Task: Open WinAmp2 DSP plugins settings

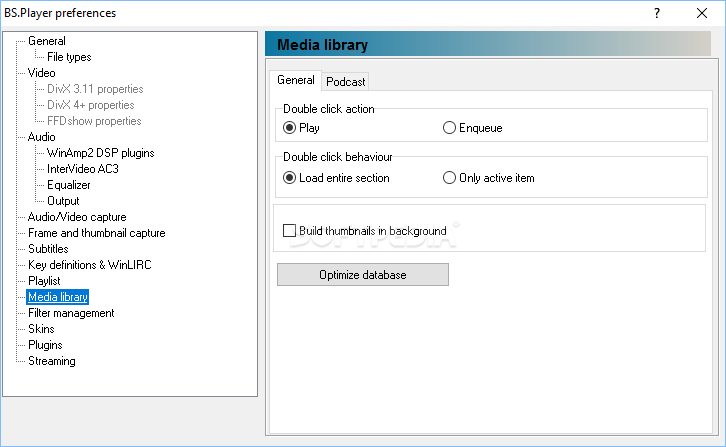Action: (x=100, y=153)
